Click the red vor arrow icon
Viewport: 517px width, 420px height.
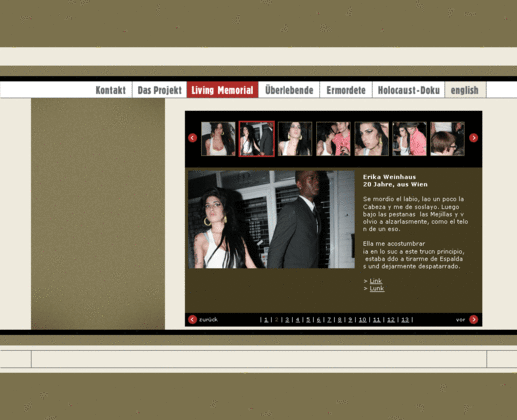coord(473,319)
